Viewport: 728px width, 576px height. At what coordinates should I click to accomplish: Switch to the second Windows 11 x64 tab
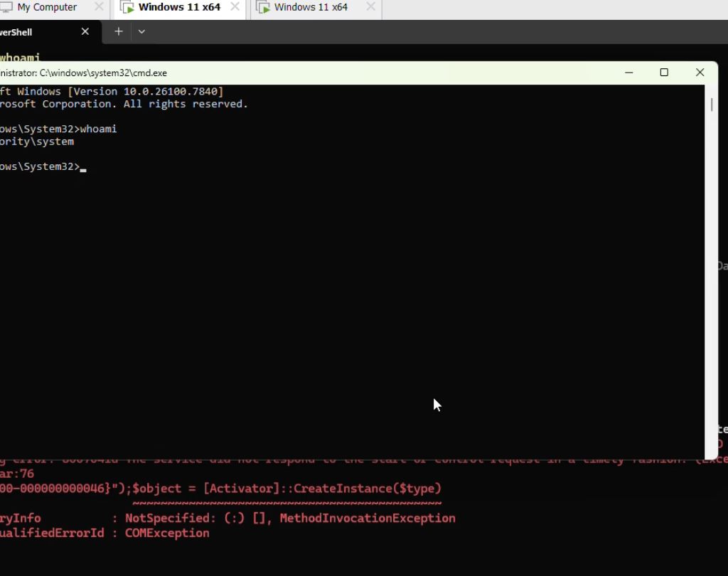311,7
